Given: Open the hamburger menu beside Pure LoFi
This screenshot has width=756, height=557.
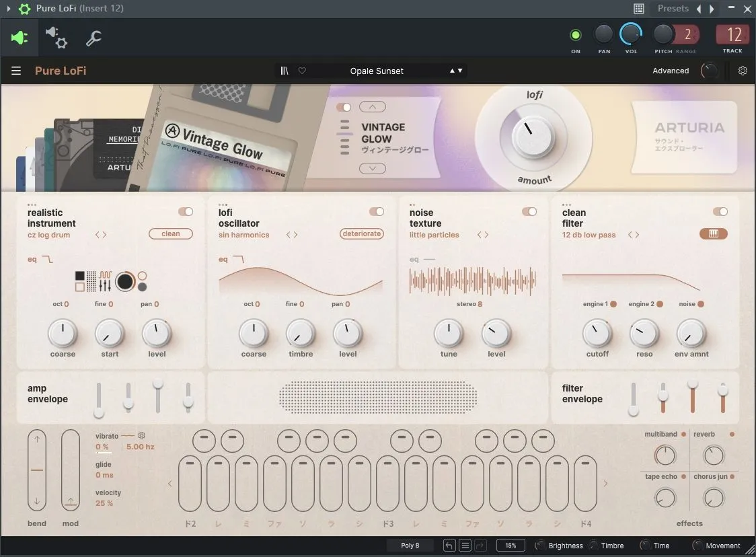Looking at the screenshot, I should [x=16, y=71].
